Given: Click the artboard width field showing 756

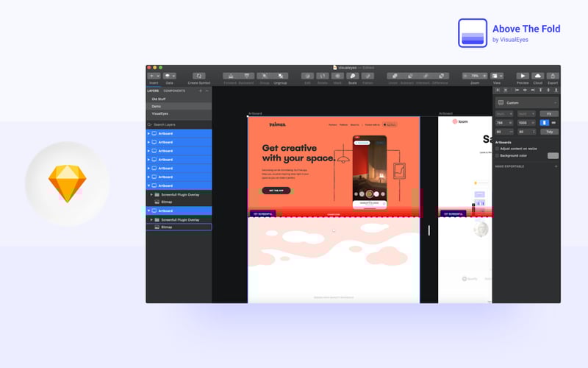Looking at the screenshot, I should [504, 123].
